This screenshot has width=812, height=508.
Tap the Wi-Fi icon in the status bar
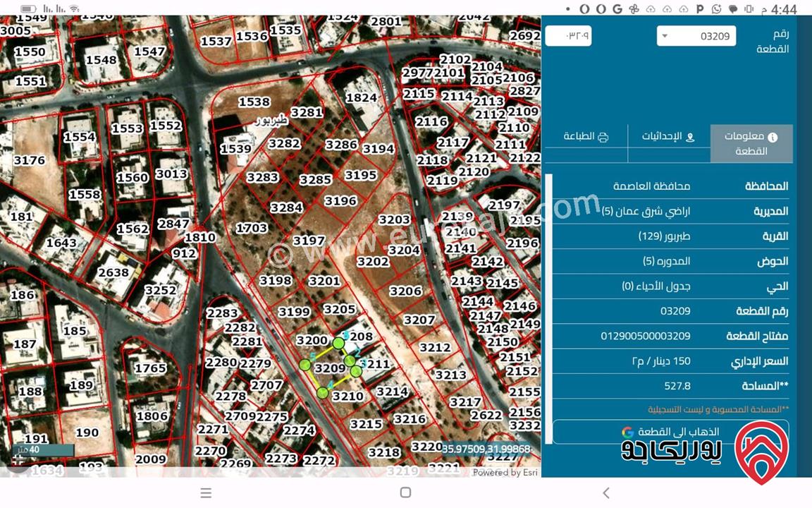click(74, 9)
